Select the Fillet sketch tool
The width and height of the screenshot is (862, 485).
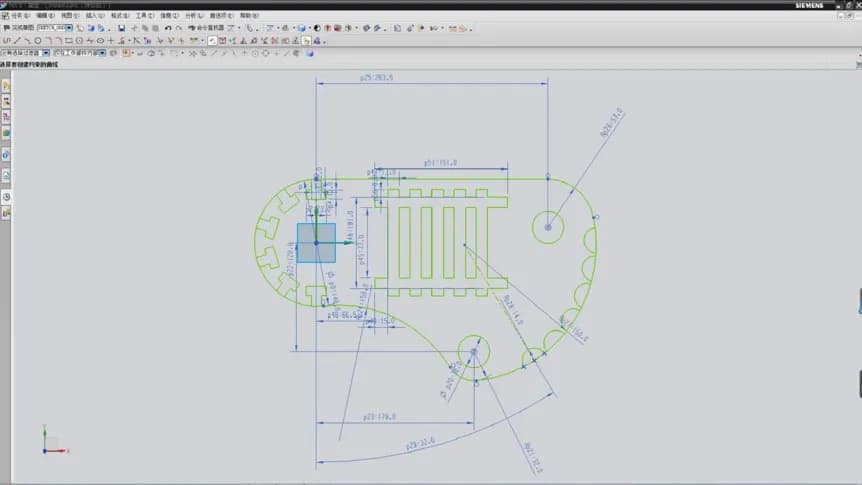click(49, 41)
